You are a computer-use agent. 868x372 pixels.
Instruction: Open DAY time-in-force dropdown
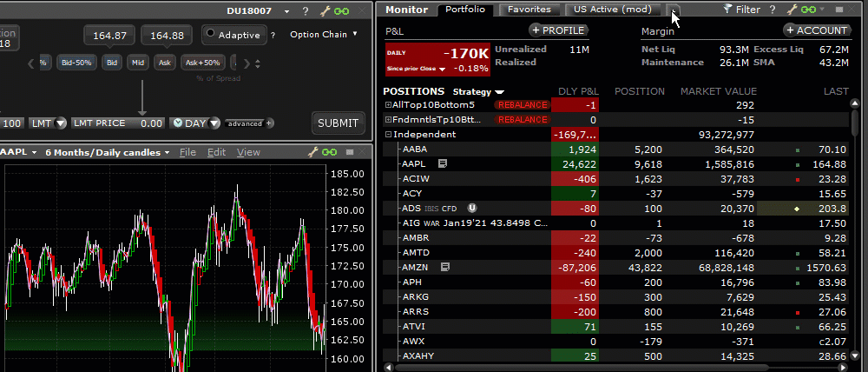pyautogui.click(x=214, y=123)
